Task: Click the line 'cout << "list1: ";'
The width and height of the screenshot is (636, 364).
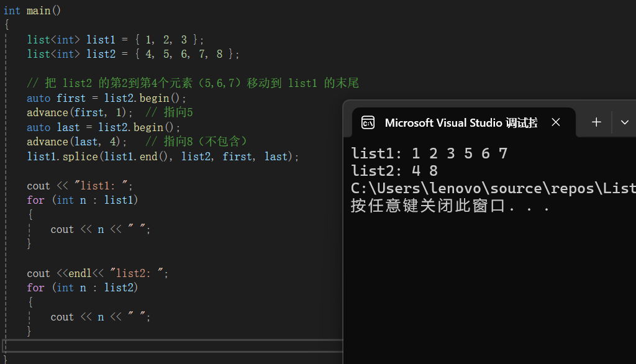Action: coord(79,186)
